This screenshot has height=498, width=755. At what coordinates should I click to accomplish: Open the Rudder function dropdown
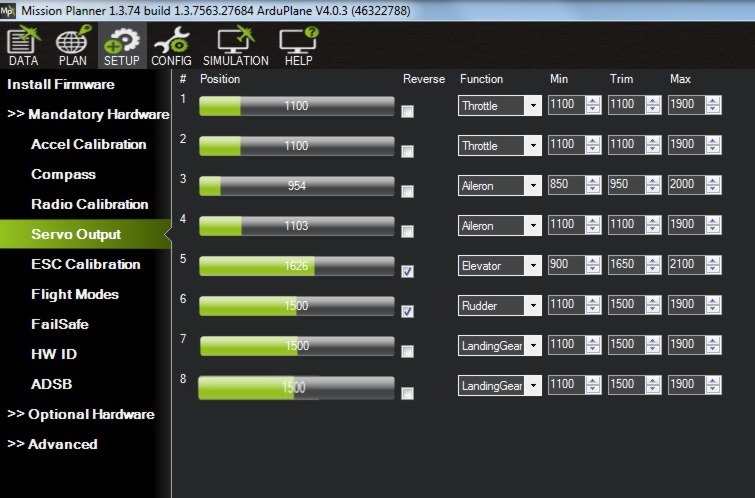[500, 305]
